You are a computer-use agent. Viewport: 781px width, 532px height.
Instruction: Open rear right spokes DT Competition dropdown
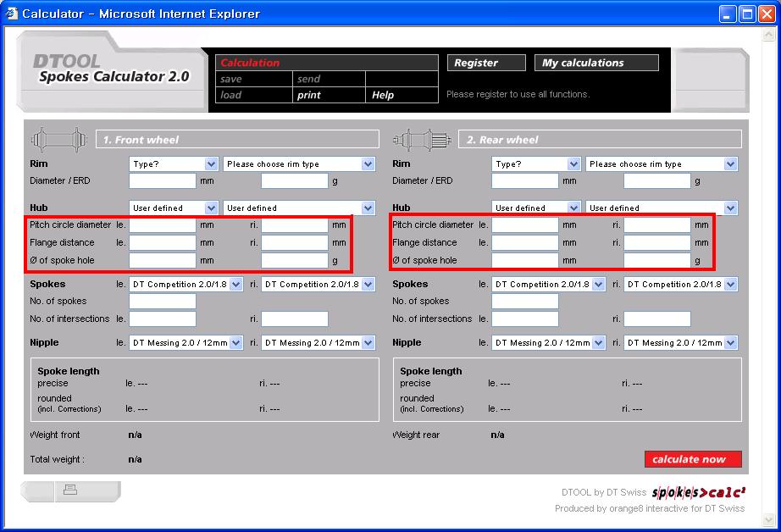coord(681,285)
